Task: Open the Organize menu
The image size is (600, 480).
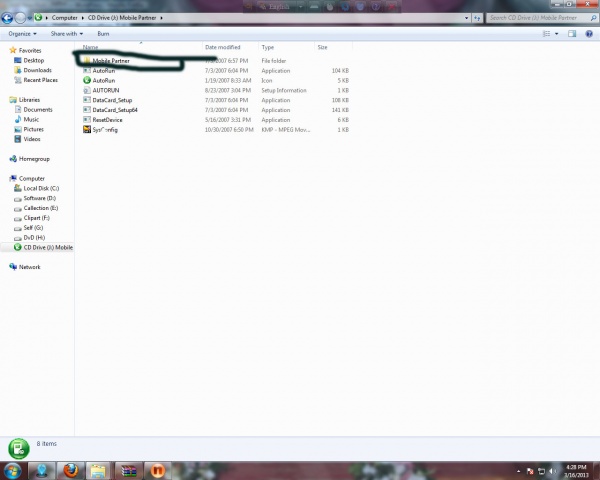Action: tap(22, 34)
